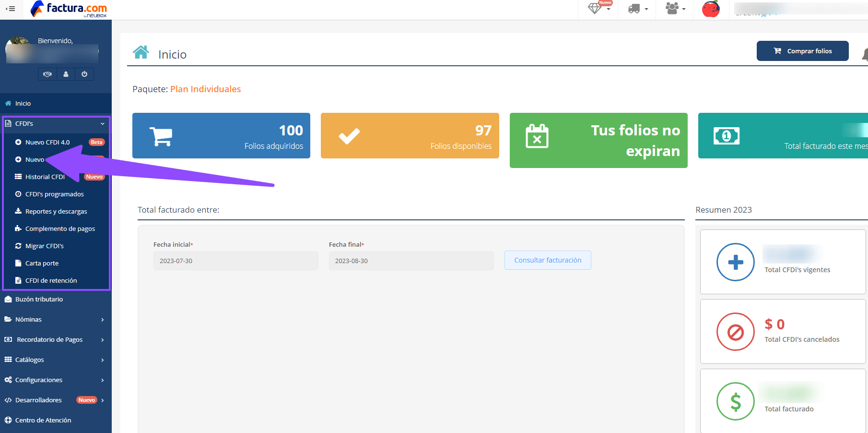Select Nuevo CFDI 4.0 in the sidebar
Viewport: 868px width, 433px height.
[x=47, y=142]
